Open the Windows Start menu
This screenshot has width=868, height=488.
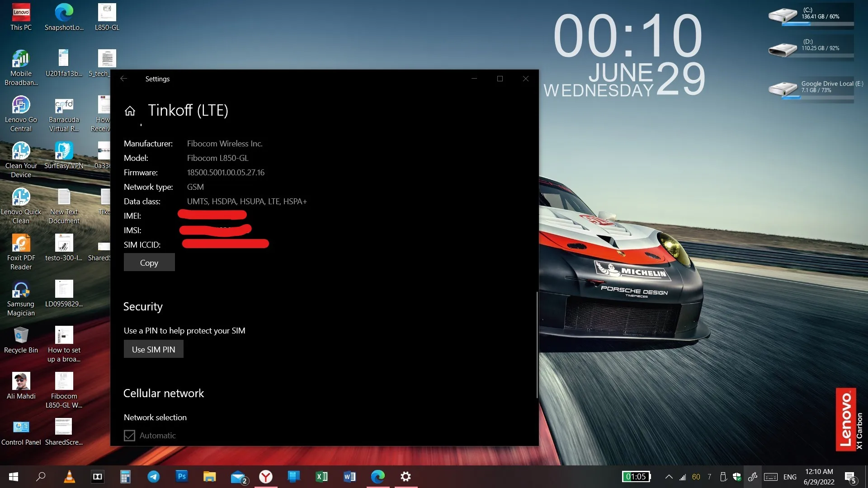[x=14, y=477]
